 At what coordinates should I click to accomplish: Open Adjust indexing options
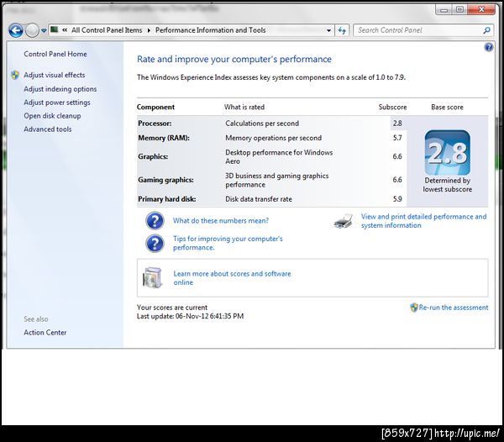coord(60,89)
